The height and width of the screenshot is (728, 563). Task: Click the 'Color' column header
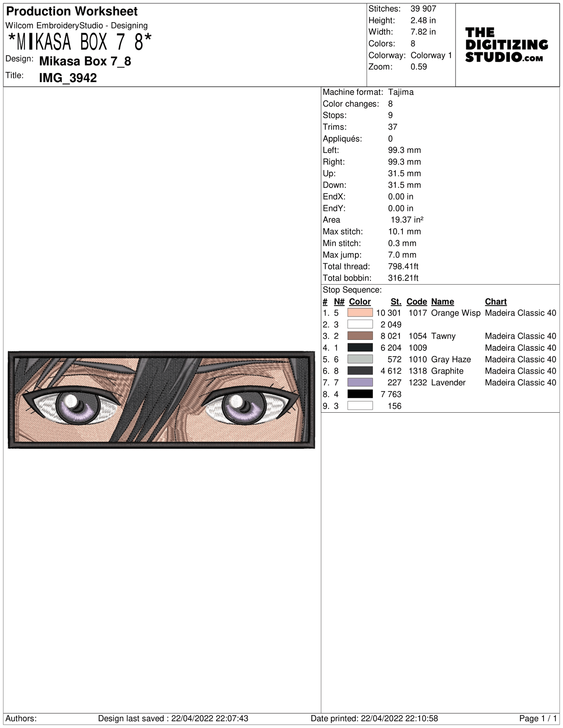tap(360, 302)
